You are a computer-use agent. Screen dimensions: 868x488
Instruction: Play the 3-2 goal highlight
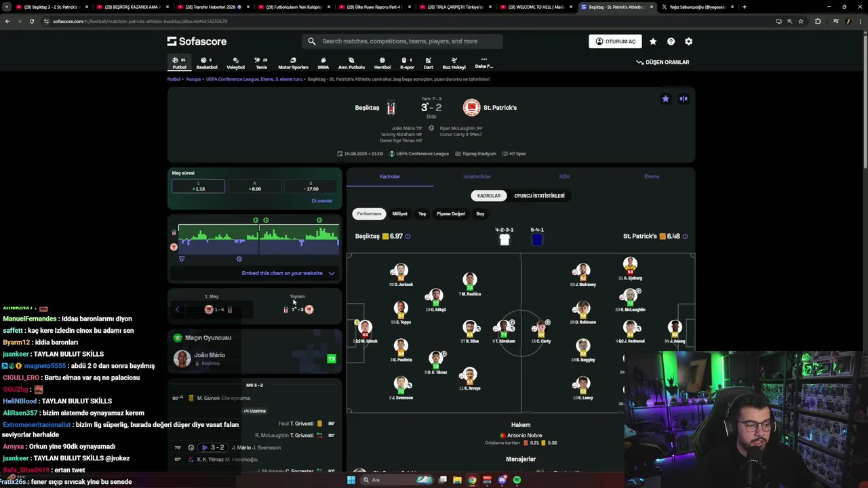(x=213, y=447)
